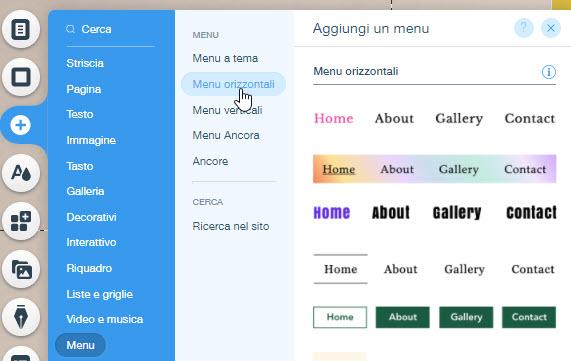The image size is (571, 361).
Task: Select the pen nib blog icon
Action: (x=21, y=317)
